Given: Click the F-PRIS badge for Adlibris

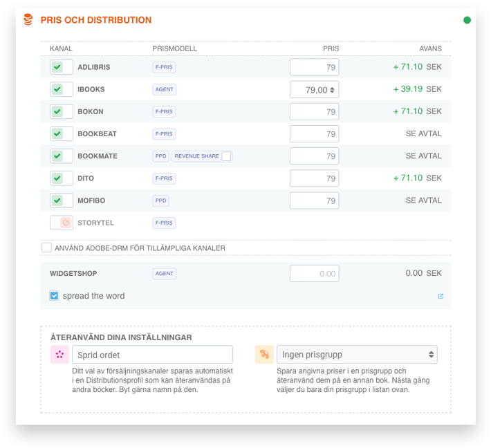Looking at the screenshot, I should pos(164,67).
